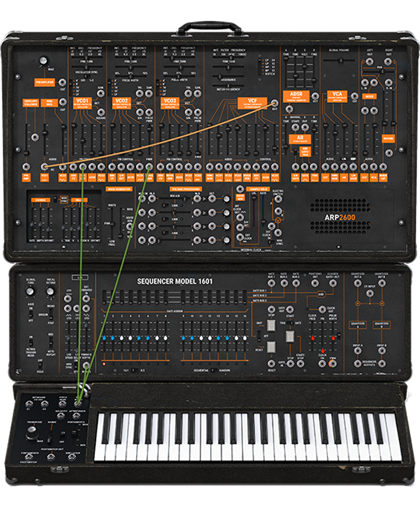Click the Reverb output jack

point(389,153)
